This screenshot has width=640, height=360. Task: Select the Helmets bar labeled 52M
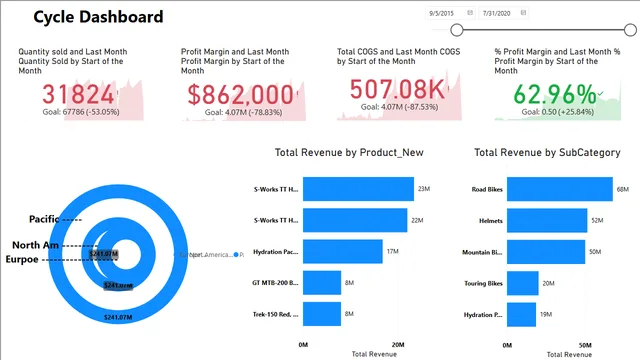pos(547,220)
